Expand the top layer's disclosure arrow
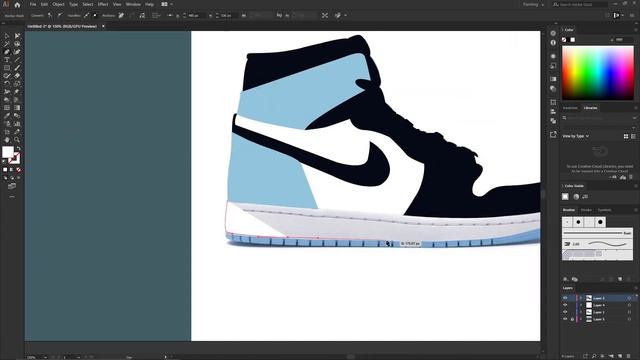Viewport: 640px width, 360px height. (581, 298)
